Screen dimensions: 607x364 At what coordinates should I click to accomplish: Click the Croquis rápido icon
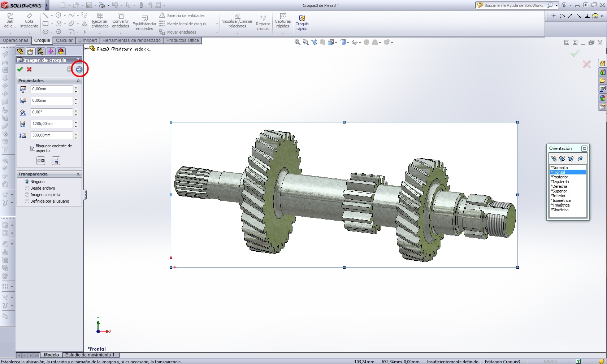click(302, 22)
